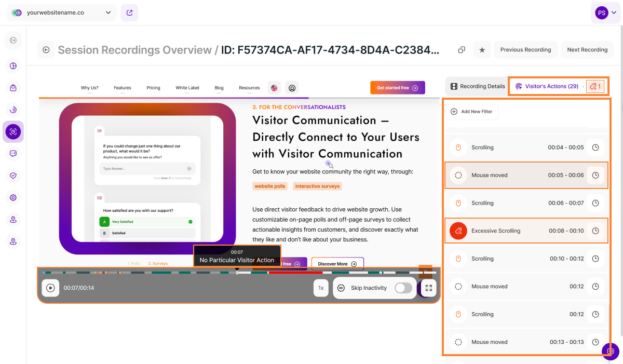Viewport: 623px width, 364px height.
Task: Toggle Skip Inactivity switch
Action: pyautogui.click(x=403, y=288)
